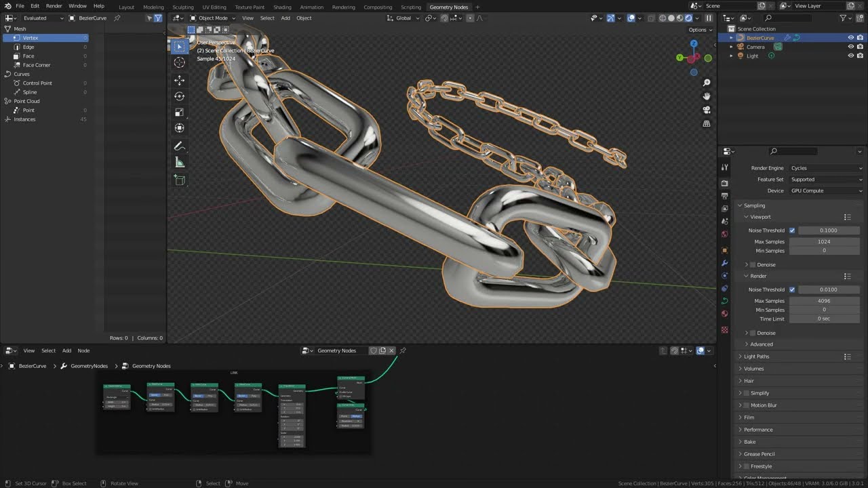Click the zoom view magnifier icon

(706, 83)
